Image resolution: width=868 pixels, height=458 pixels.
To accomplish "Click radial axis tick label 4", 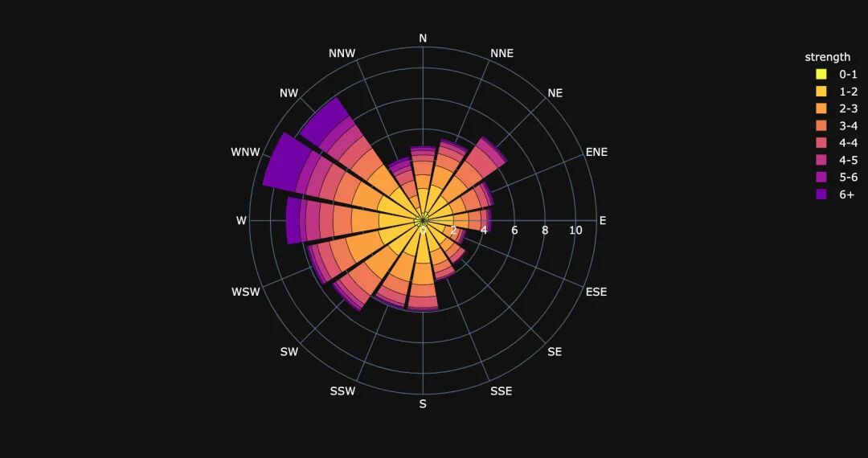I will 484,230.
